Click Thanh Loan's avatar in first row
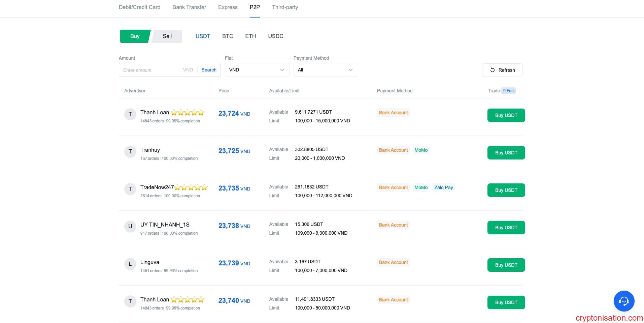 click(x=130, y=114)
